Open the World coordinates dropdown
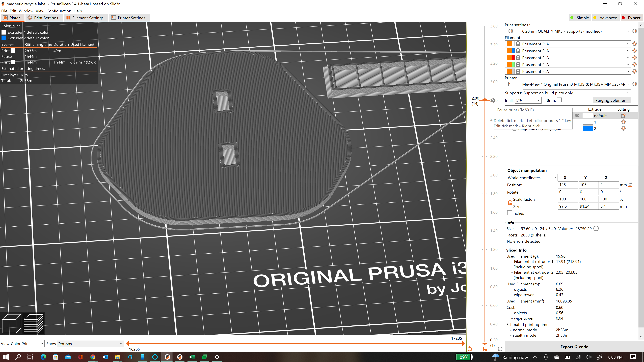The width and height of the screenshot is (644, 362). (532, 177)
